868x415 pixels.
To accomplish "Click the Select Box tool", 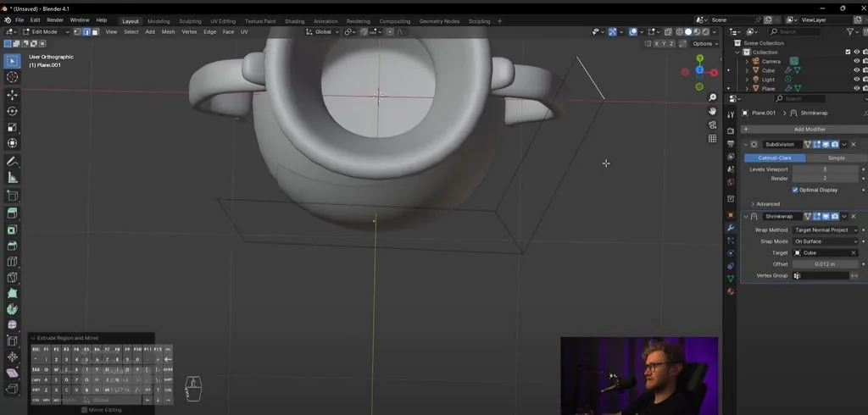I will click(12, 62).
